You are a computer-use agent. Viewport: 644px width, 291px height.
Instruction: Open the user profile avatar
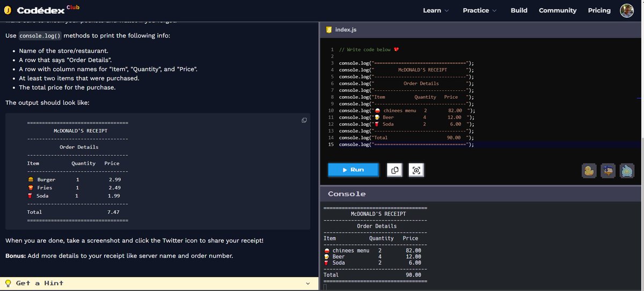tap(627, 10)
